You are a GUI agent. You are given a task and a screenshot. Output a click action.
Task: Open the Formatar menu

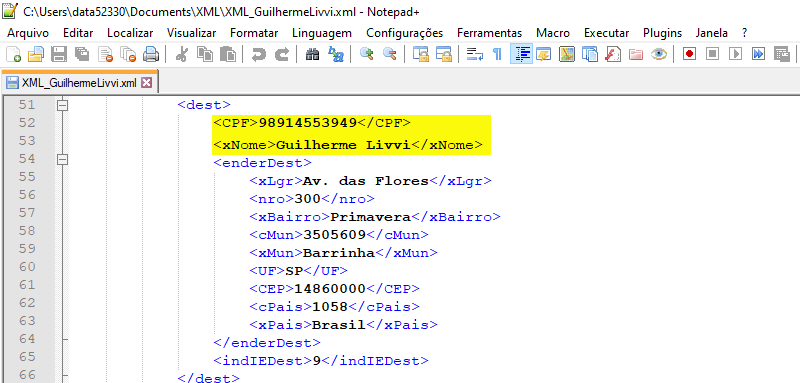click(x=254, y=33)
